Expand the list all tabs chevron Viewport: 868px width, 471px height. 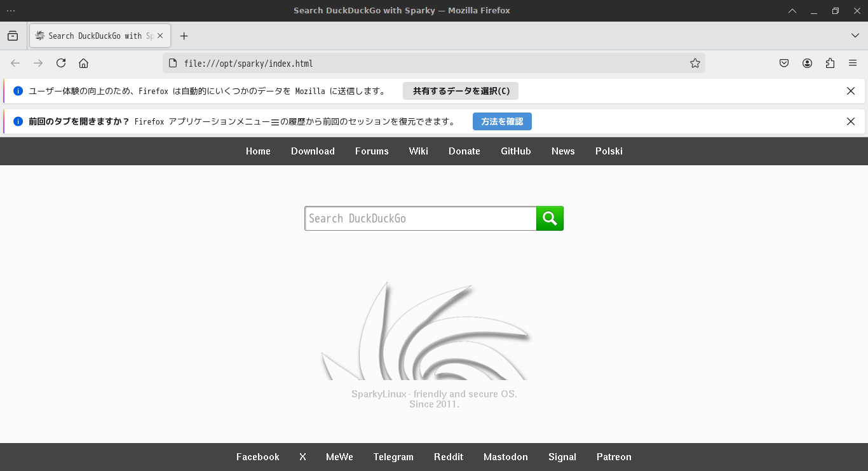coord(855,36)
